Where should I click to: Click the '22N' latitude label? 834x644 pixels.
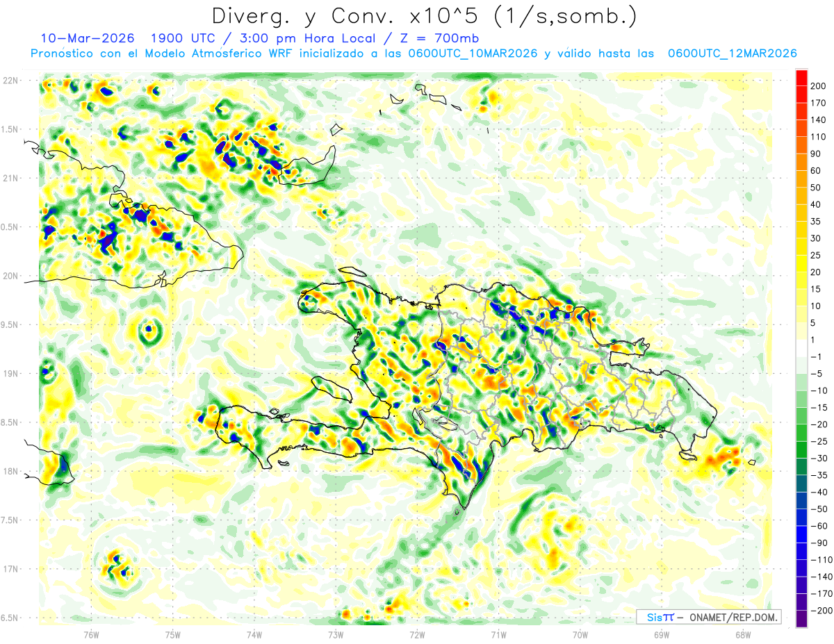click(10, 81)
